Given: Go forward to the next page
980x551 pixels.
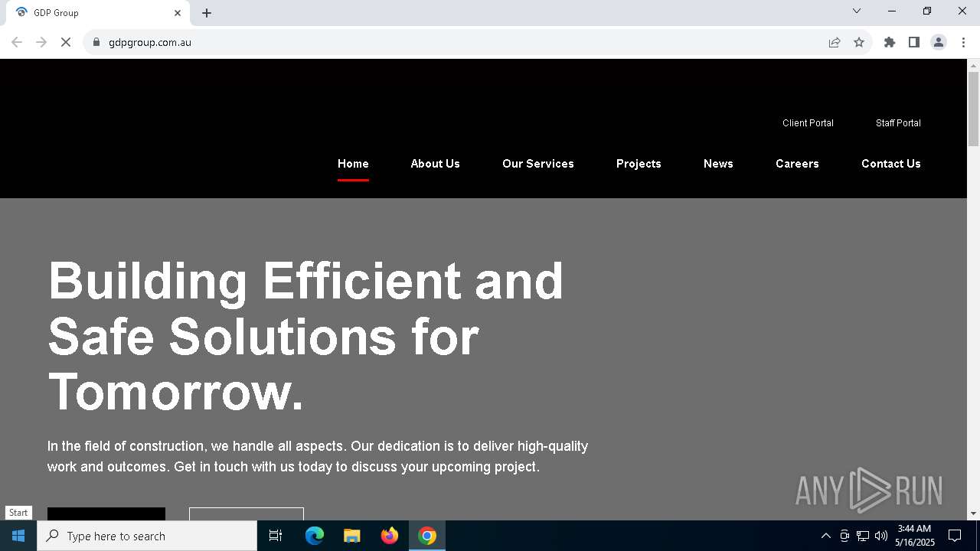Looking at the screenshot, I should 41,42.
